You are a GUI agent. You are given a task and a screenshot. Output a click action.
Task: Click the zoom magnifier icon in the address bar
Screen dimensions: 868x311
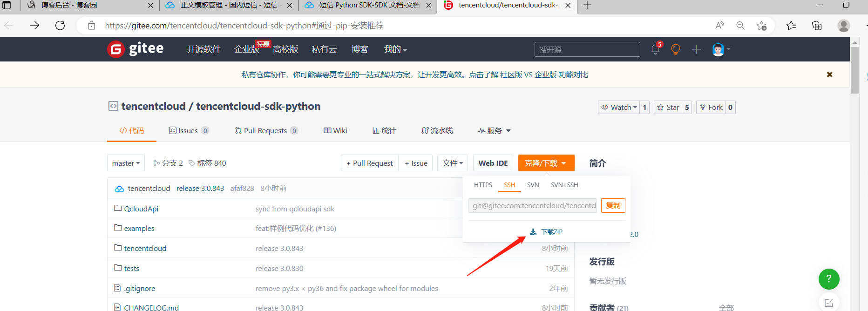click(x=740, y=26)
